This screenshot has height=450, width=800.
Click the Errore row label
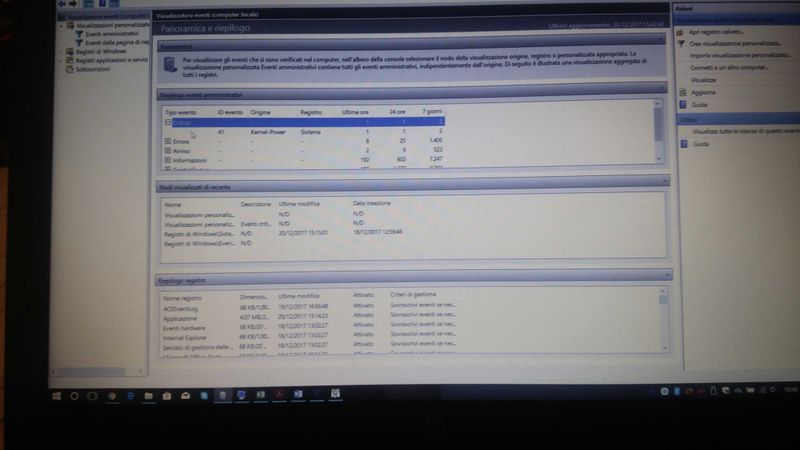[181, 141]
